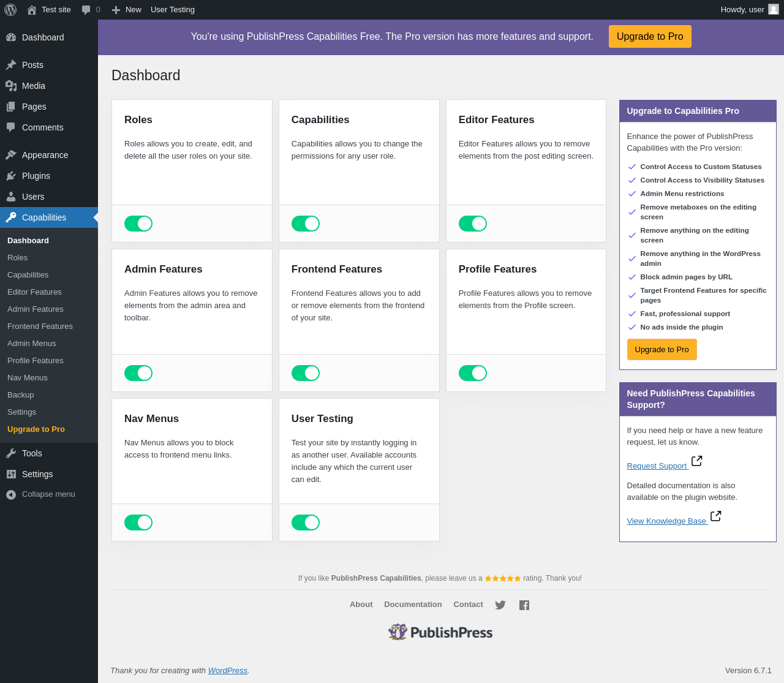This screenshot has height=683, width=784.
Task: Click the Comments bubble icon in sidebar
Action: click(x=11, y=127)
